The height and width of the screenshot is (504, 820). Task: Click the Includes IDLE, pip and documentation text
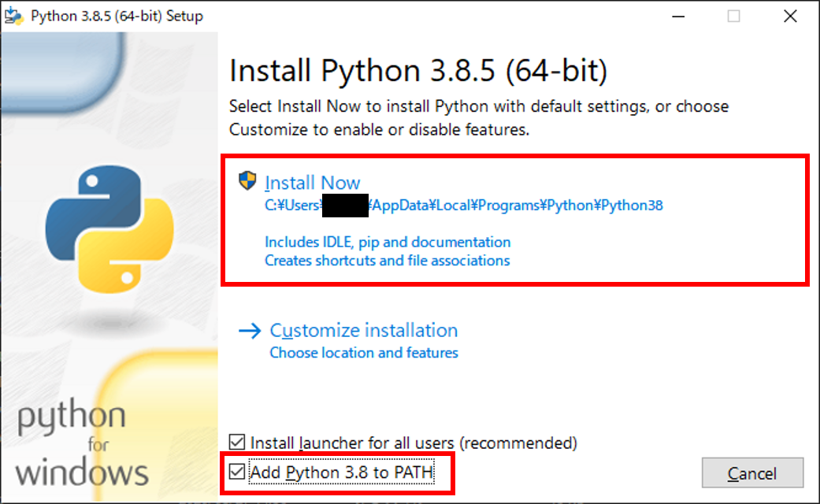(x=388, y=242)
